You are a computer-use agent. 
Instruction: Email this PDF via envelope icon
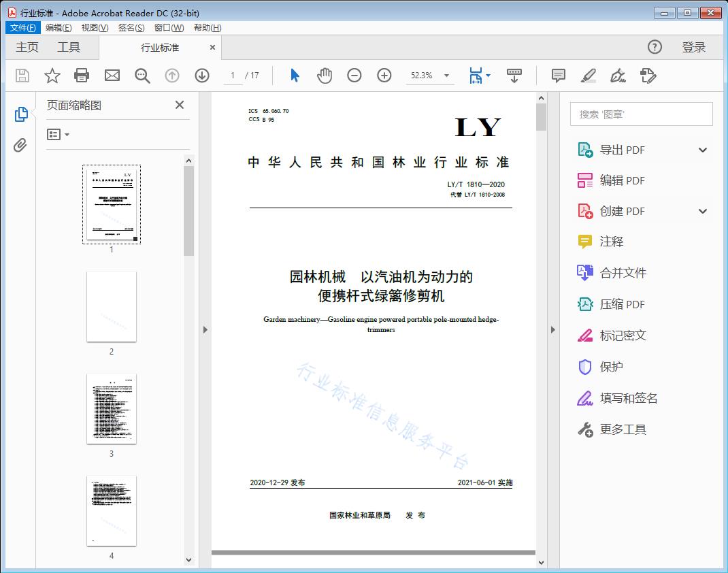tap(112, 76)
